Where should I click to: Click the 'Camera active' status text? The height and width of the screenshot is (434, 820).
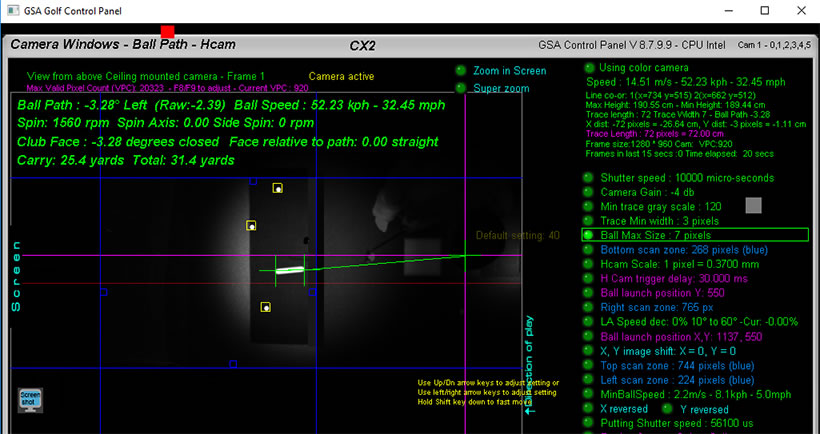point(341,76)
